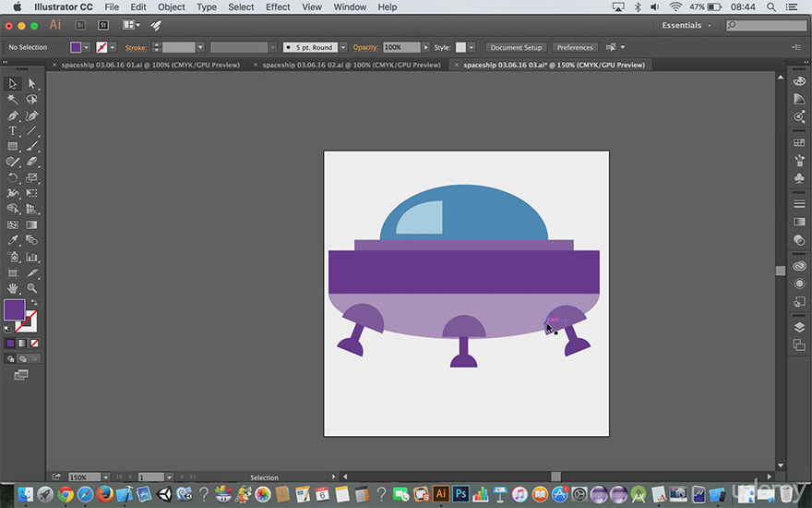Image resolution: width=812 pixels, height=508 pixels.
Task: Change the screen mode
Action: [21, 375]
